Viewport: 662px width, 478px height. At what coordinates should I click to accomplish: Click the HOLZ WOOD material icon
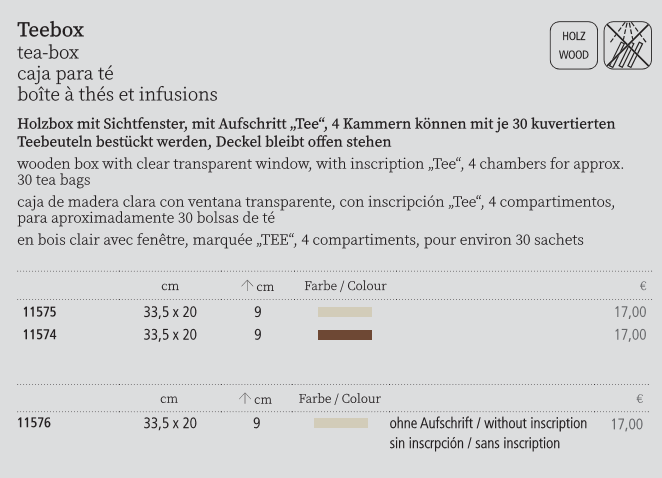coord(574,46)
